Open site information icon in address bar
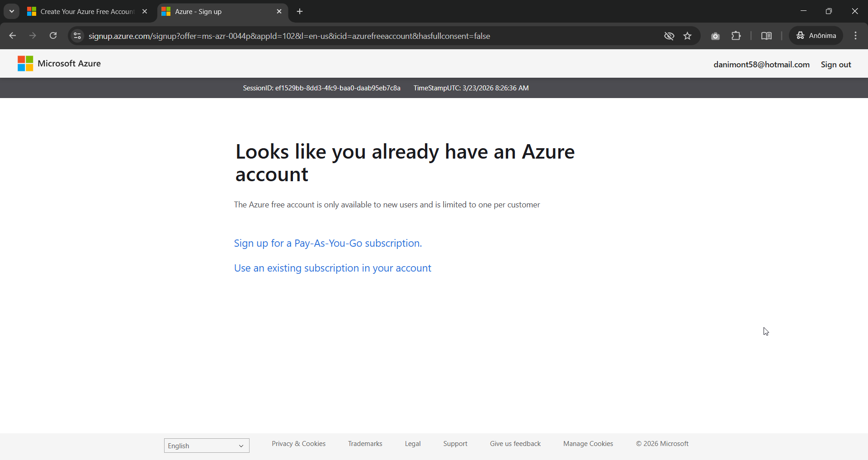 [x=77, y=36]
